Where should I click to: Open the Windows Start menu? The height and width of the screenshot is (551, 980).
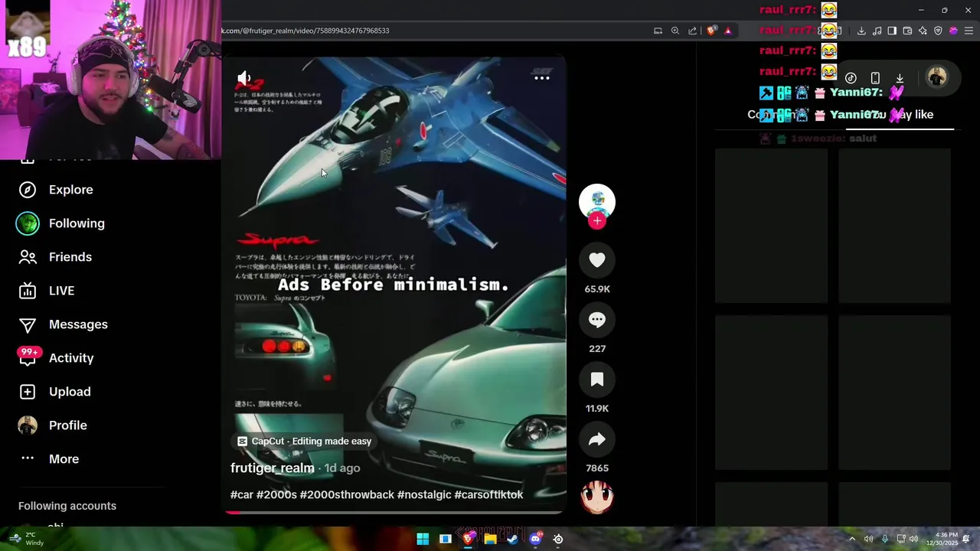423,539
